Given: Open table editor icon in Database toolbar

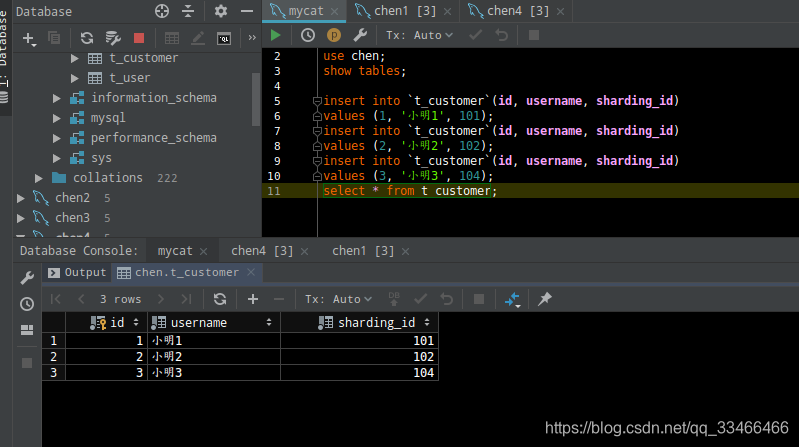Looking at the screenshot, I should click(172, 38).
